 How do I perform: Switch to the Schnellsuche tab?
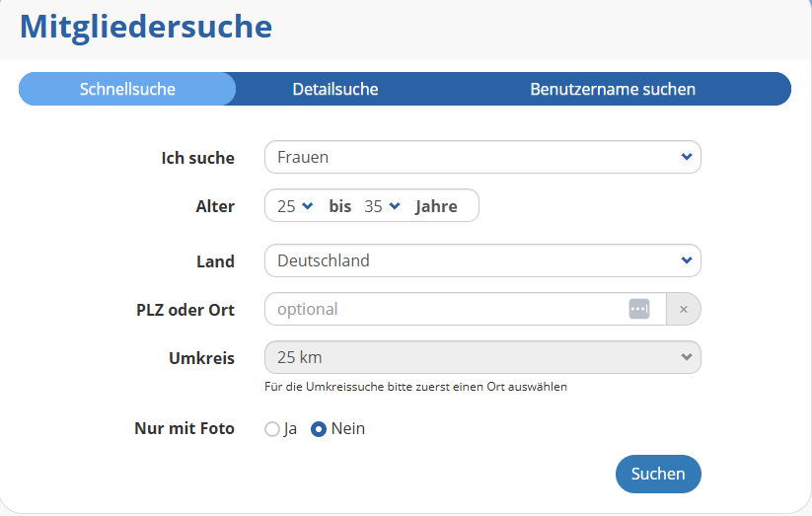pyautogui.click(x=127, y=89)
